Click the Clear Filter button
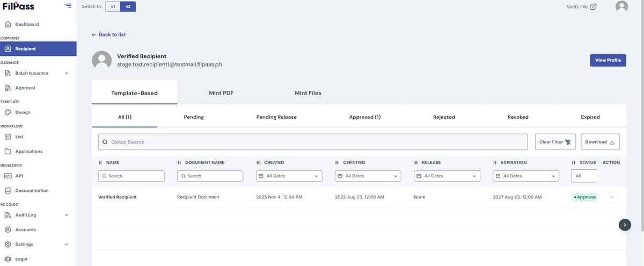The height and width of the screenshot is (266, 644). [x=555, y=142]
